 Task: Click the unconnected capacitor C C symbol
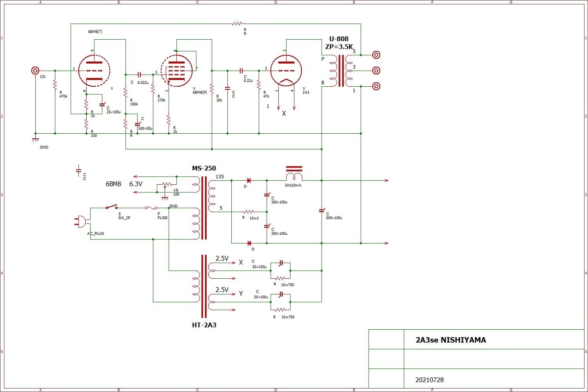(78, 171)
